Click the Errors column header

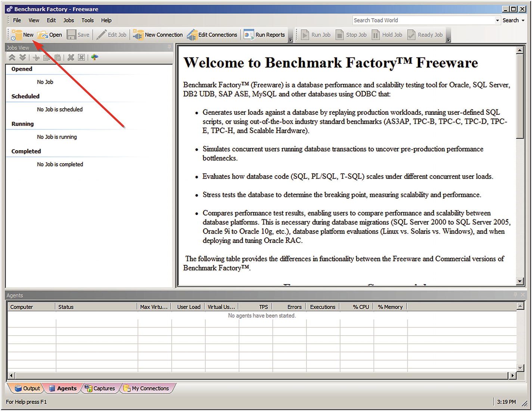pos(289,307)
